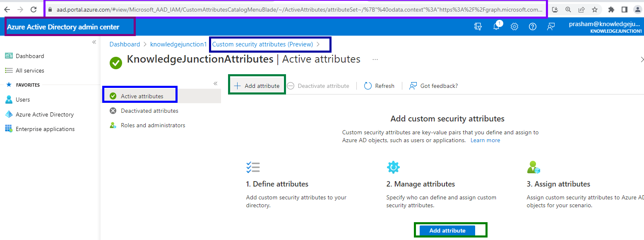Click the knowledgejunction1 breadcrumb link

(x=178, y=44)
